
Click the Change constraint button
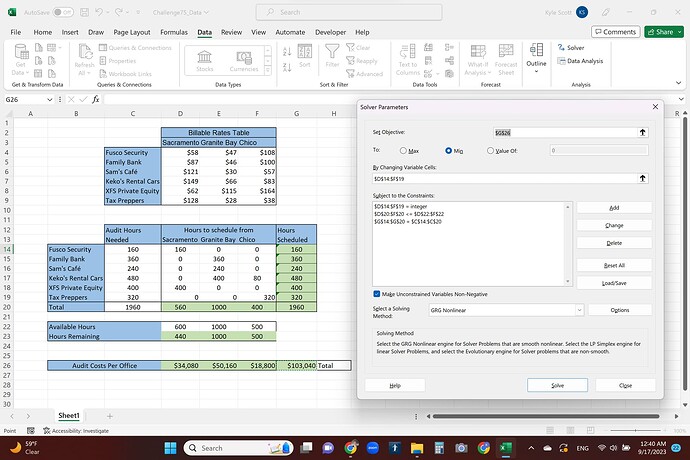click(x=614, y=225)
